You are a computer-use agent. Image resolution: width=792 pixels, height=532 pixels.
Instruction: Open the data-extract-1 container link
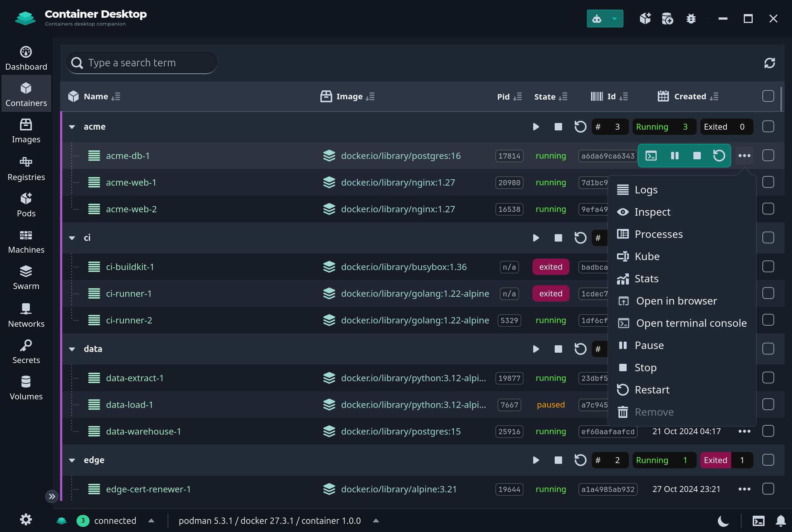135,378
